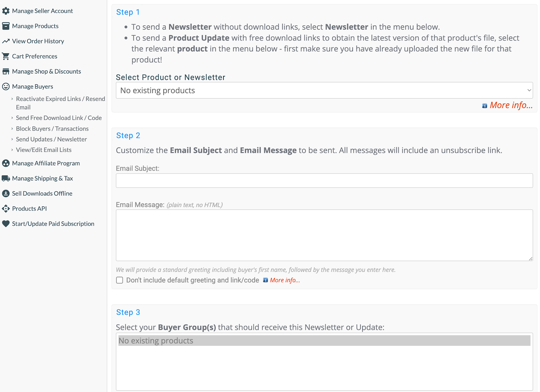Click the Manage Shipping & Tax truck icon

6,178
